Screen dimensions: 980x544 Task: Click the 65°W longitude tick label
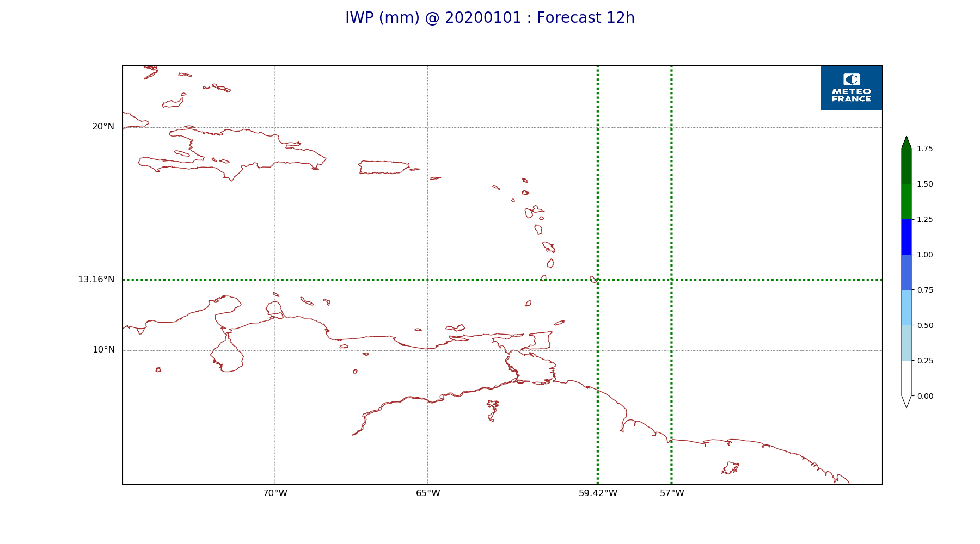coord(428,493)
